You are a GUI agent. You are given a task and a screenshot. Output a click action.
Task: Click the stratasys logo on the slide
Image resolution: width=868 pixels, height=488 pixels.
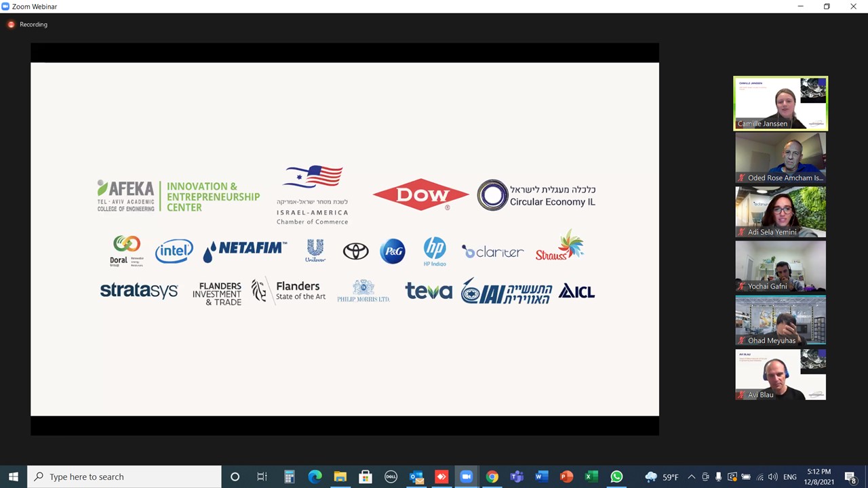(138, 291)
